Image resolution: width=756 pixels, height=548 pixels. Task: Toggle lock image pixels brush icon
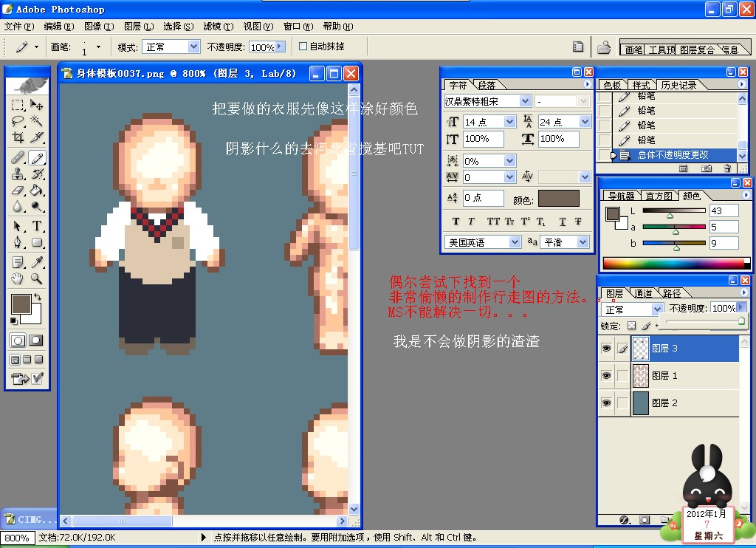(646, 326)
